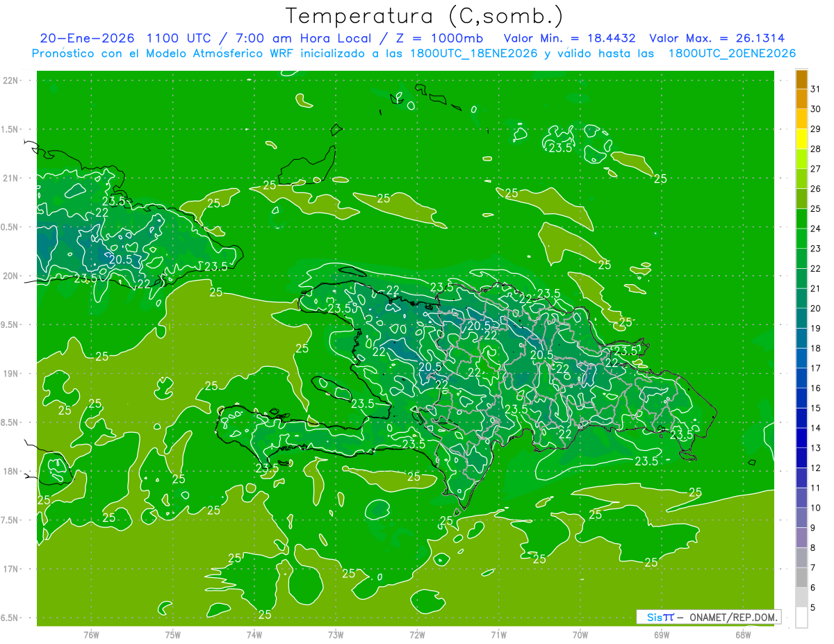Click the legend value '12'
Image resolution: width=834 pixels, height=644 pixels.
click(x=815, y=468)
